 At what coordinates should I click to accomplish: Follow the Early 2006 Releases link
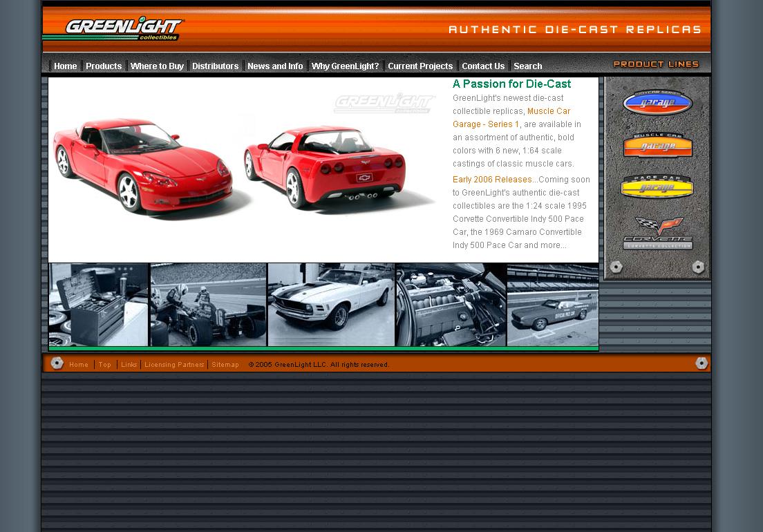pyautogui.click(x=492, y=180)
